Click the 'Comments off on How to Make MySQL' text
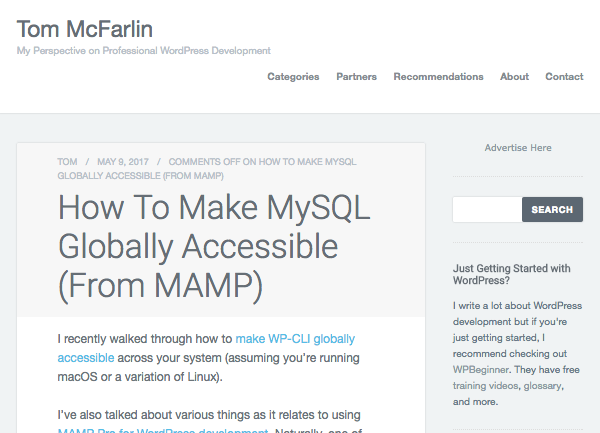 262,162
